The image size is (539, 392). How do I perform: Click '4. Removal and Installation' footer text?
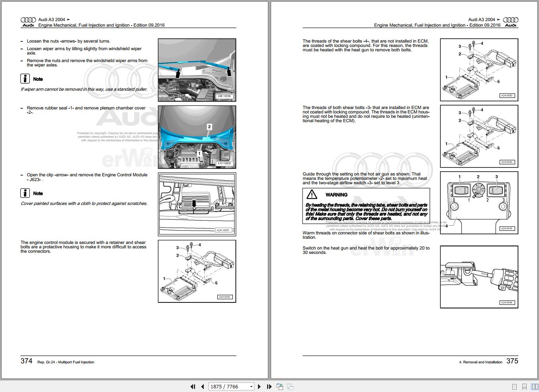tap(480, 362)
